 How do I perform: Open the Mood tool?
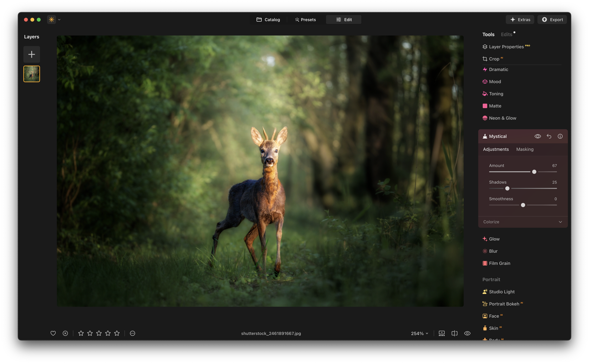tap(495, 82)
